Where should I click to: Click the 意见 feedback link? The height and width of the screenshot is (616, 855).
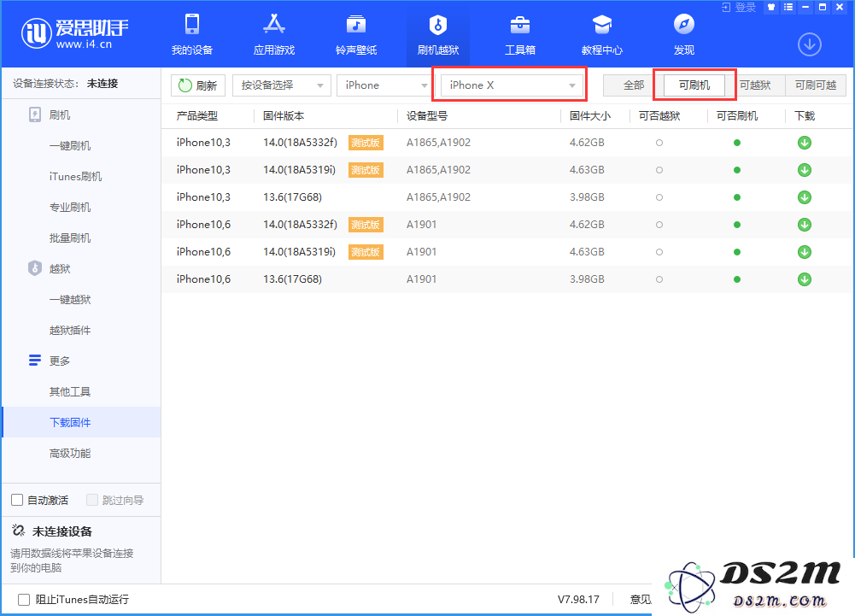641,600
